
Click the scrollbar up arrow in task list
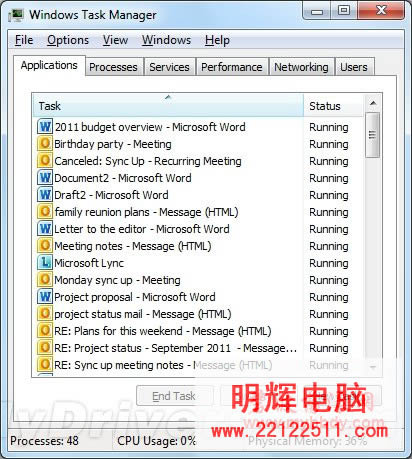pos(373,103)
